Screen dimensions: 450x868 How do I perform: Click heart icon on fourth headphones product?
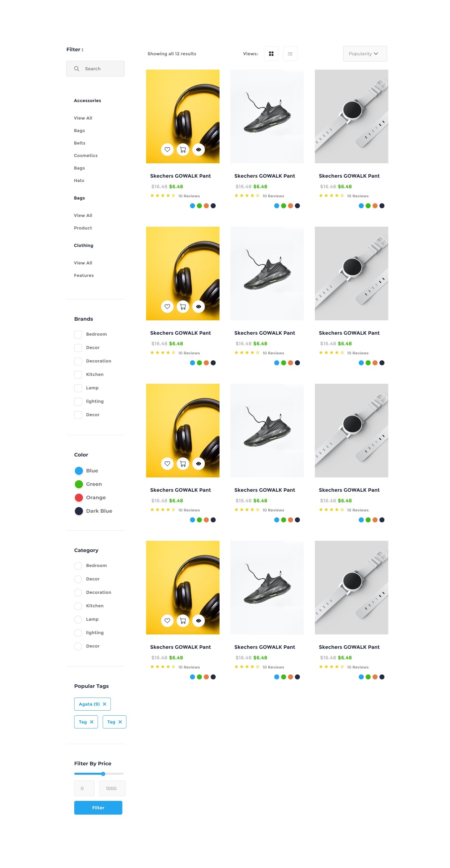pos(167,620)
